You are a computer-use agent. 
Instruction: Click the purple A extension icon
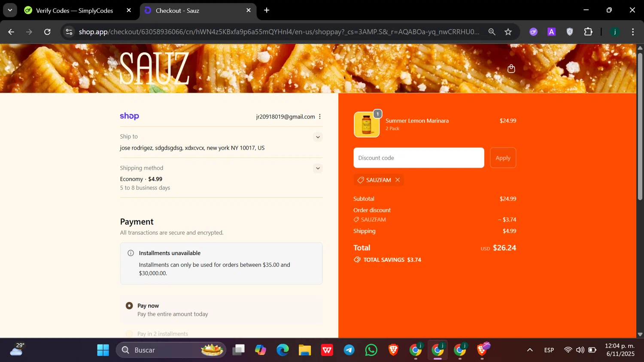click(x=552, y=32)
